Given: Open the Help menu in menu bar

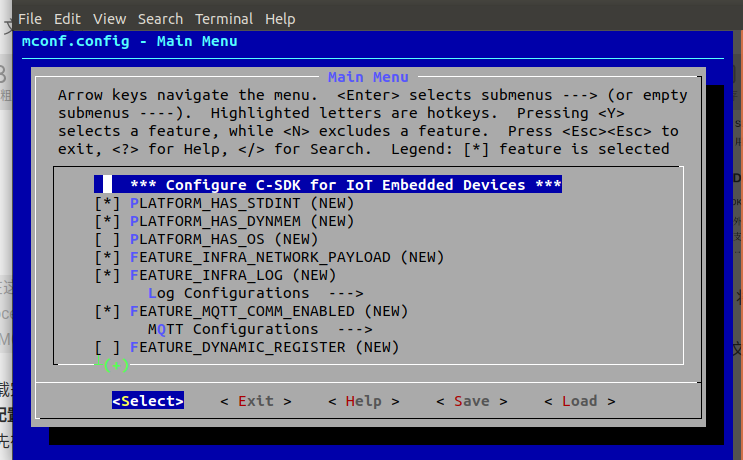Looking at the screenshot, I should [280, 19].
